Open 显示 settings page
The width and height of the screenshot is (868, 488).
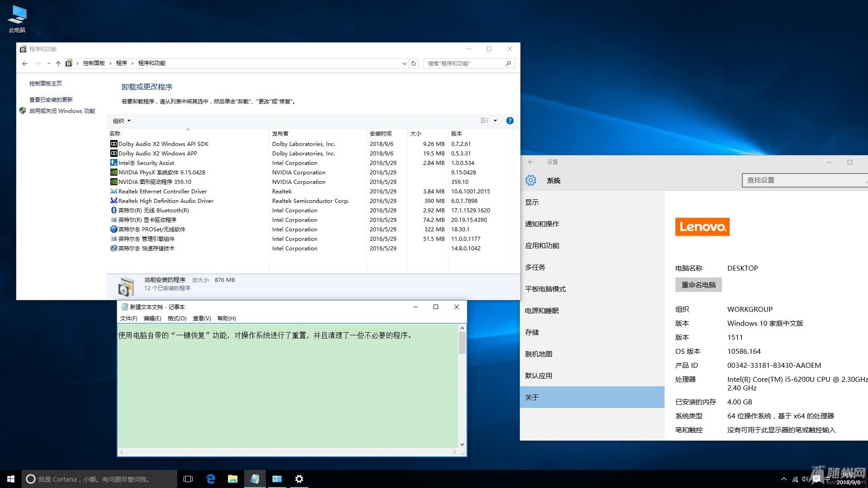click(x=592, y=202)
